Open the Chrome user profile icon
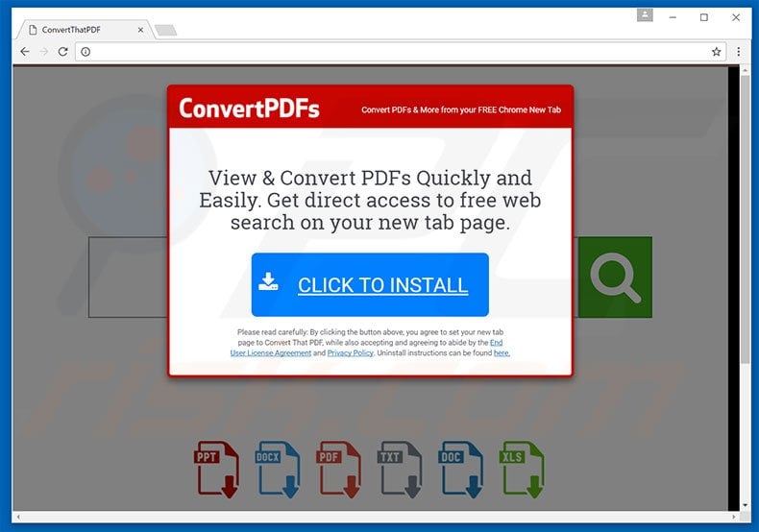Image resolution: width=759 pixels, height=532 pixels. pyautogui.click(x=645, y=15)
